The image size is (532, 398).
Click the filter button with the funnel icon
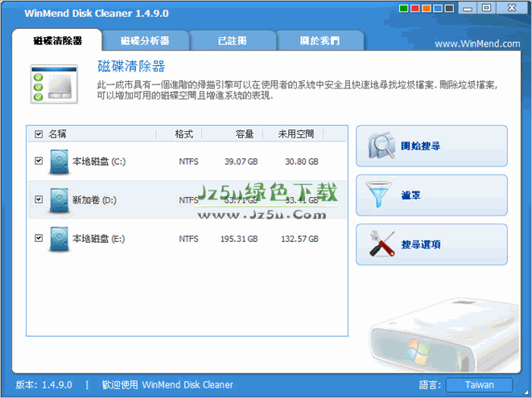[x=431, y=195]
